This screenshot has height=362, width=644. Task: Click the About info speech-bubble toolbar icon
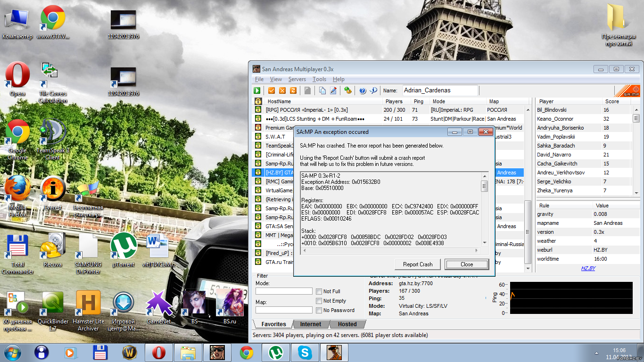[373, 90]
